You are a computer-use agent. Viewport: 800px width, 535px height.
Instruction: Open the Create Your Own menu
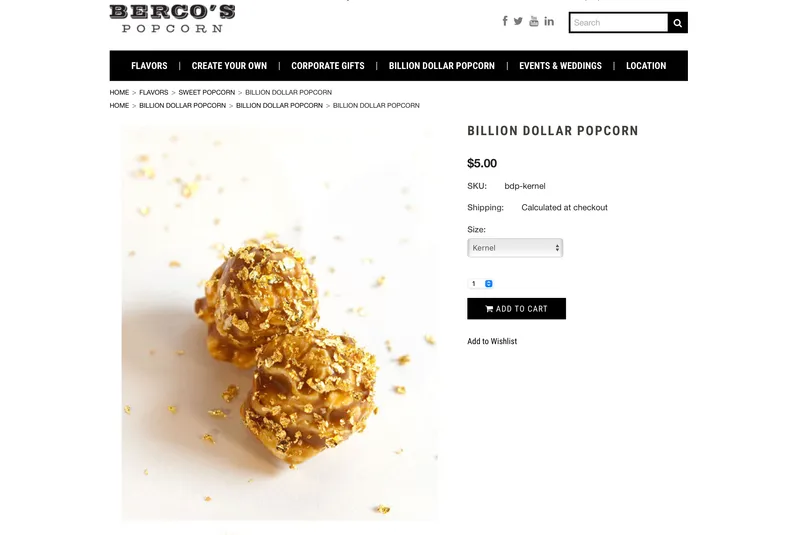(229, 66)
